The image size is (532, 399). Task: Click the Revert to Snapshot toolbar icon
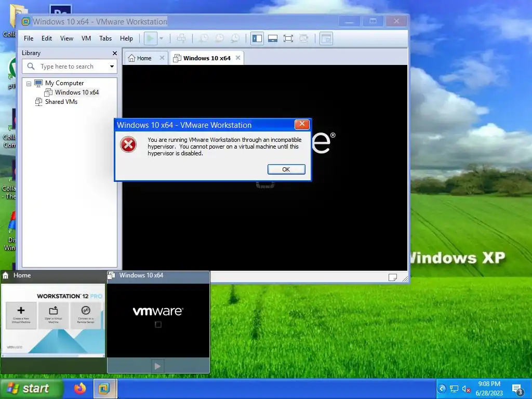pyautogui.click(x=220, y=38)
